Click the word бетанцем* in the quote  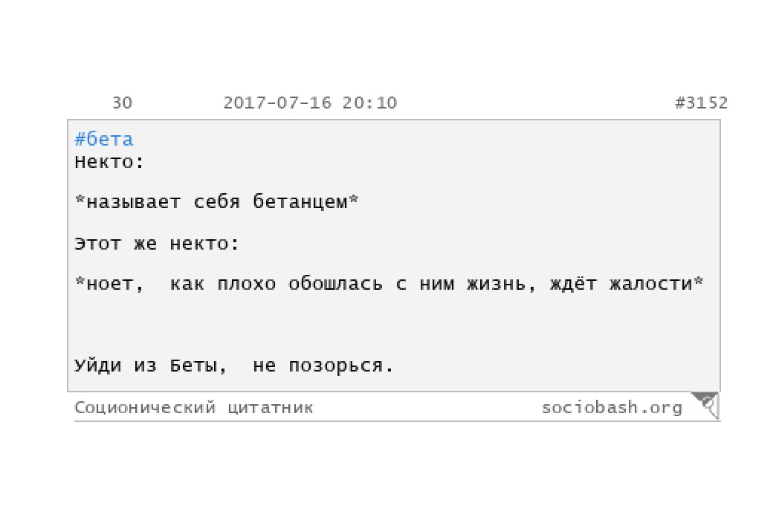[306, 202]
